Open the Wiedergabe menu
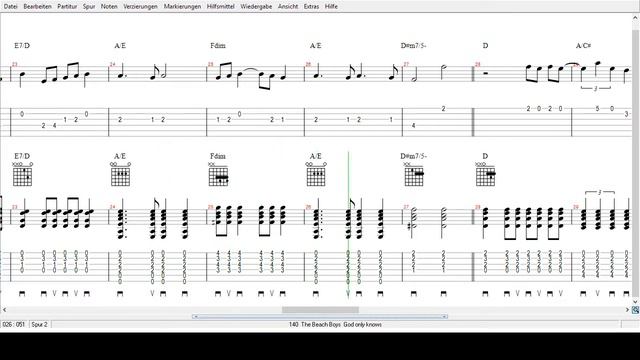 click(x=256, y=7)
